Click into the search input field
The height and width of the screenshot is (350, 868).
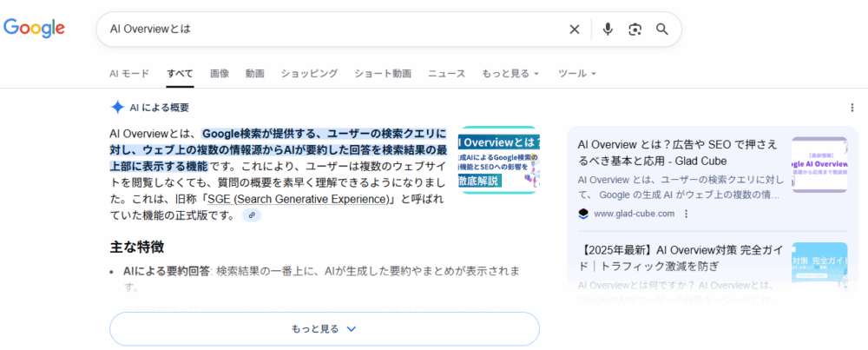[x=330, y=30]
